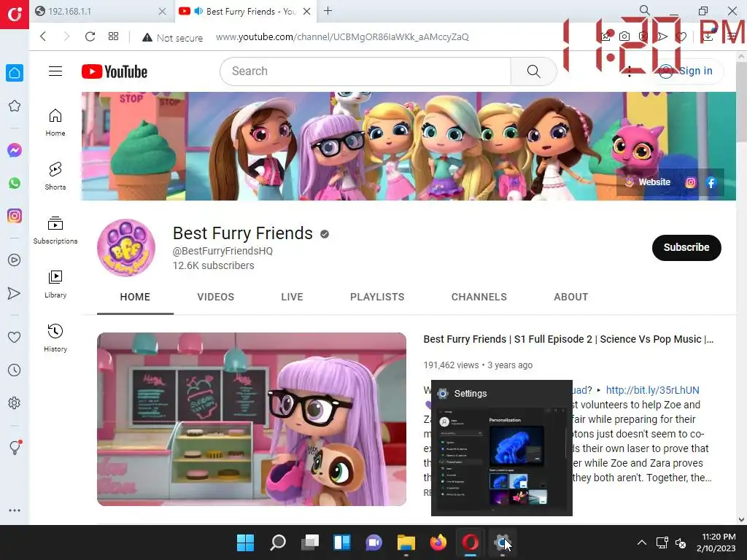747x560 pixels.
Task: Mute the Best Furry Friends tab audio
Action: (198, 11)
